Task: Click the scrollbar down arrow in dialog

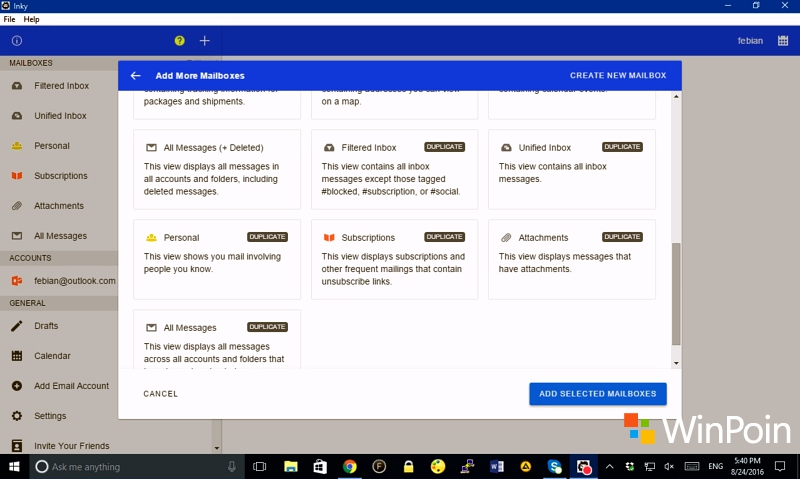Action: coord(676,363)
